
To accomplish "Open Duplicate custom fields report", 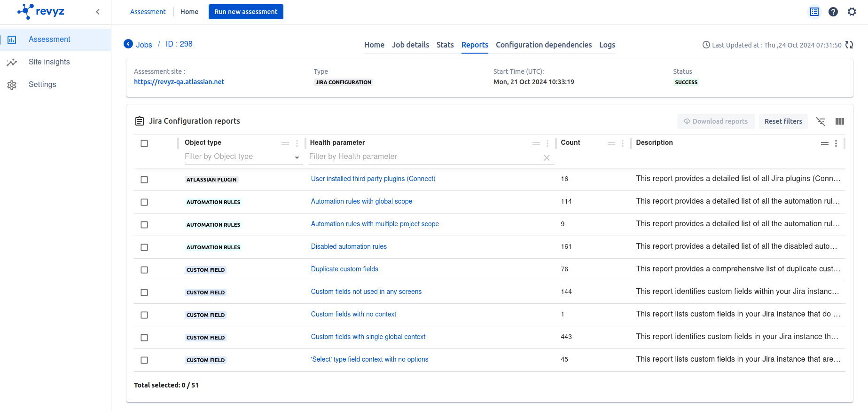I will [x=344, y=269].
